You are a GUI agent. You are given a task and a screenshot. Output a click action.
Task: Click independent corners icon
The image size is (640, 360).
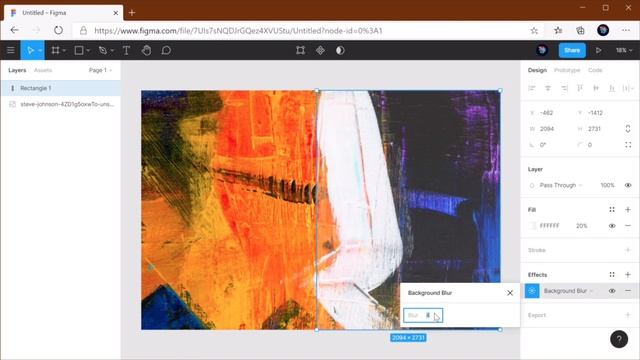[628, 145]
